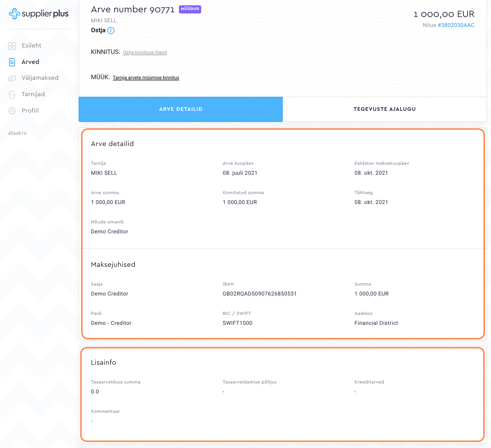491x448 pixels.
Task: Click the Esileht dashboard grid icon
Action: [x=12, y=46]
